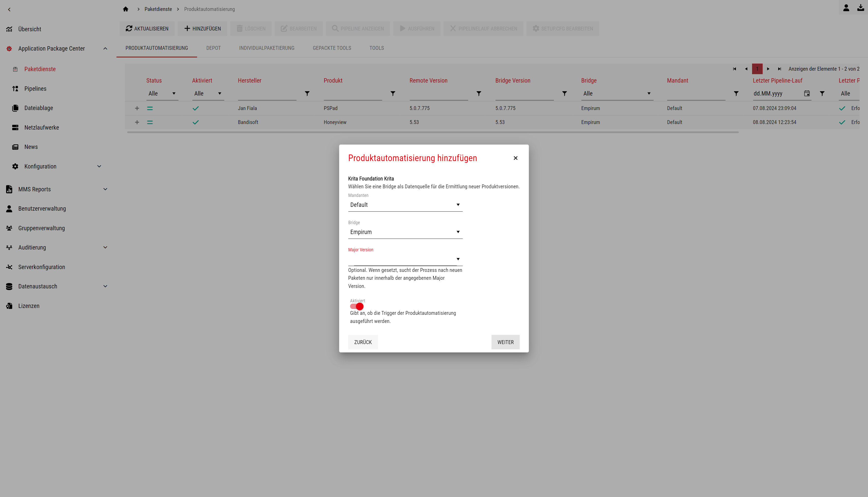Switch to the Tools tab
Viewport: 868px width, 497px height.
[376, 48]
